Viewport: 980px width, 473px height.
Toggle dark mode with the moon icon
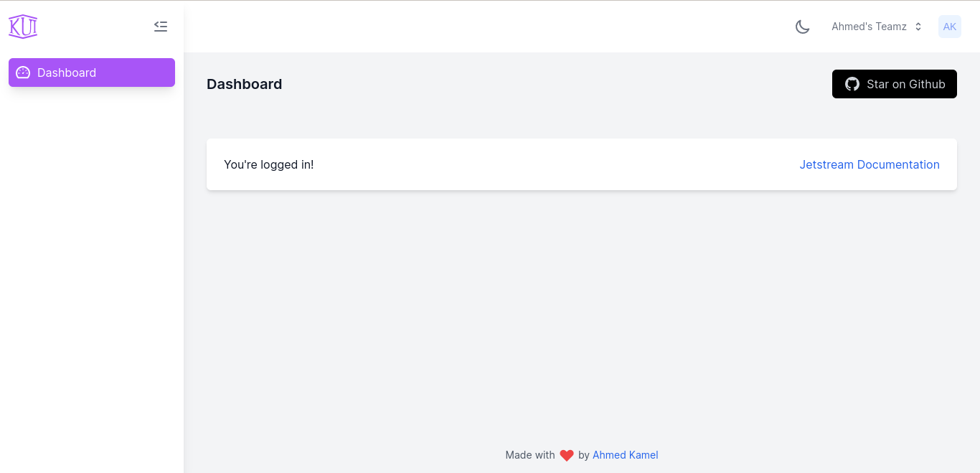(803, 27)
